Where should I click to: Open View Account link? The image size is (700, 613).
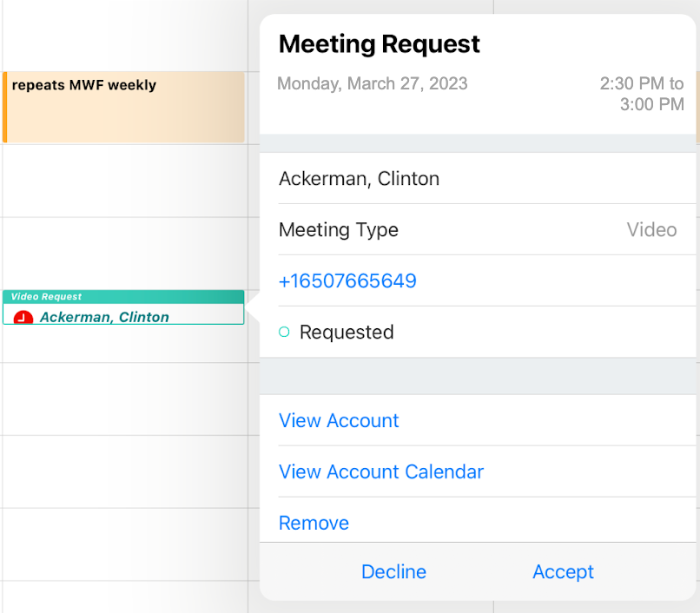tap(339, 420)
